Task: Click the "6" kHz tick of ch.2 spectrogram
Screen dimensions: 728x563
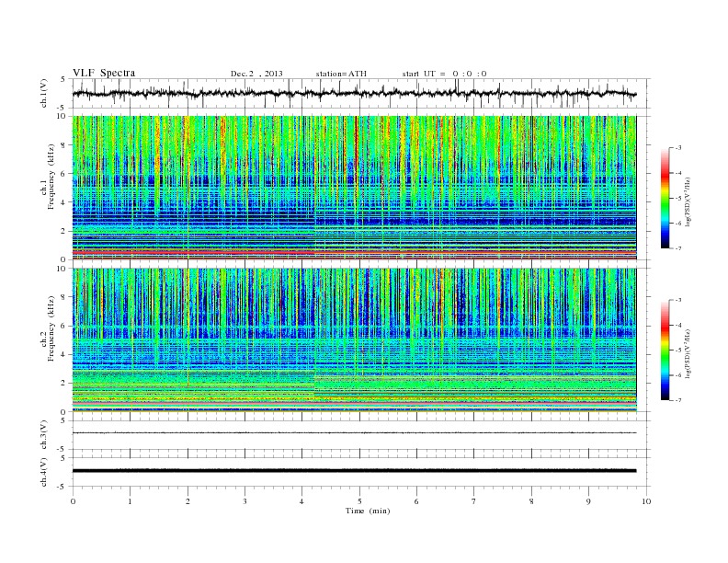Action: [x=63, y=326]
